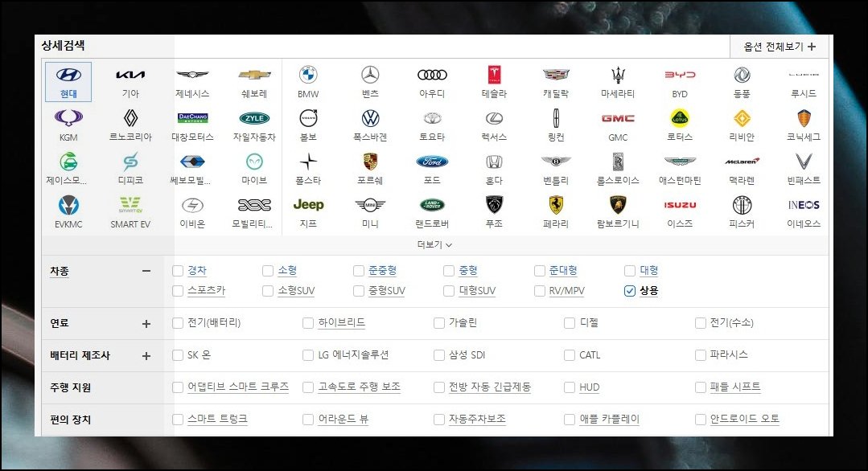Select the Tesla (테슬라) brand icon
868x471 pixels.
tap(495, 75)
